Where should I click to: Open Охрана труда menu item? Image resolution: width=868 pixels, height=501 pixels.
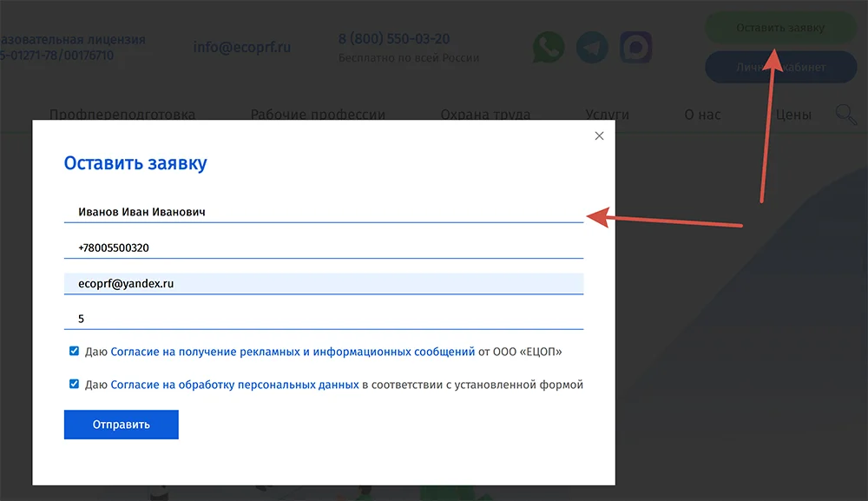[485, 115]
